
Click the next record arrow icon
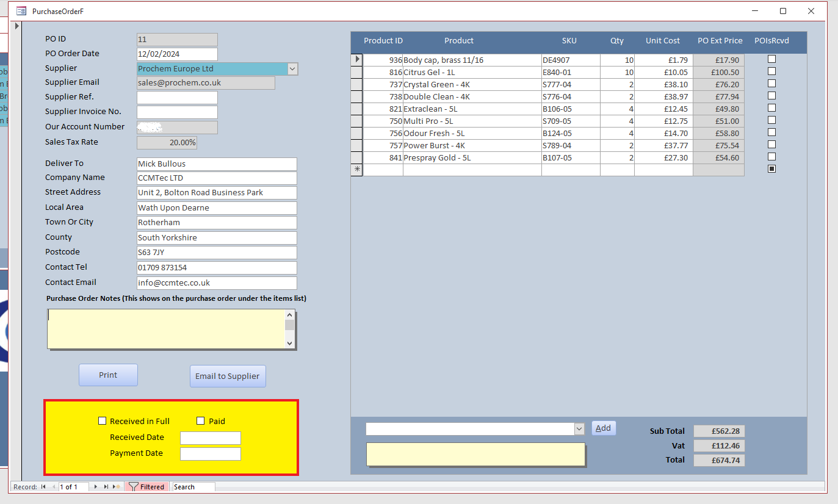(x=95, y=486)
